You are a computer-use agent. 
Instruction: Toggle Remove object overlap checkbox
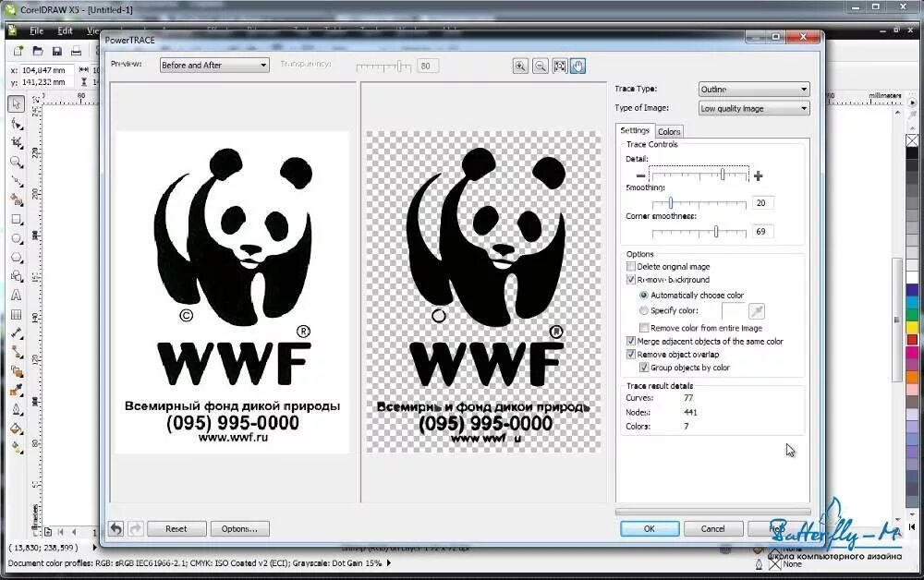coord(631,354)
